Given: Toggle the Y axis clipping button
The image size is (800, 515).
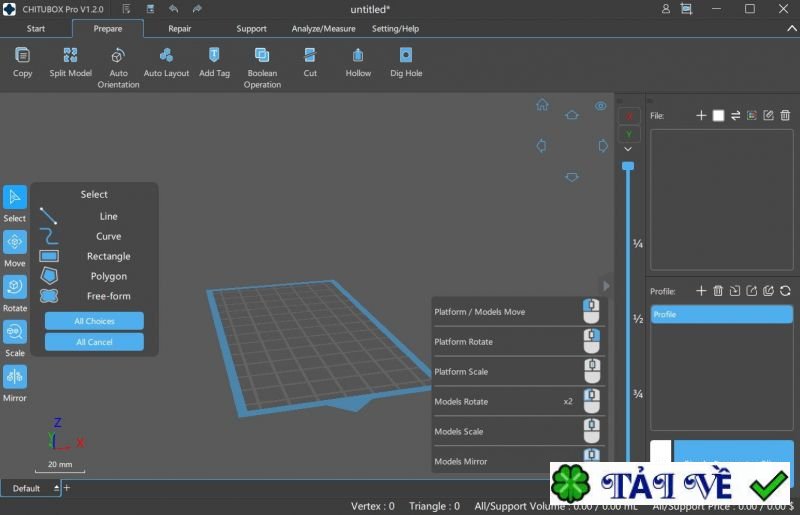Looking at the screenshot, I should click(628, 133).
